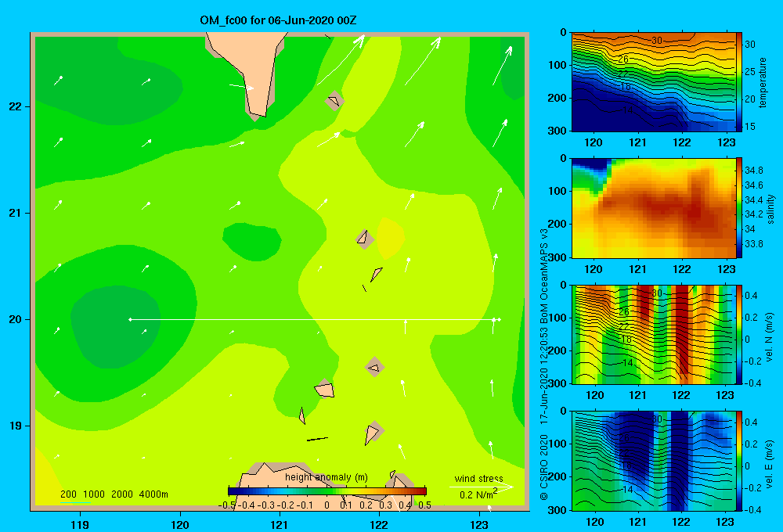This screenshot has height=532, width=783.
Task: Click depth label 100 on the temperature section axis
Action: (558, 65)
